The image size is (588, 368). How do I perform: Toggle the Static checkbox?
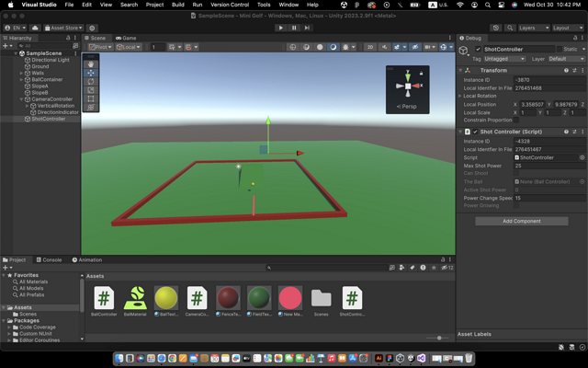560,49
